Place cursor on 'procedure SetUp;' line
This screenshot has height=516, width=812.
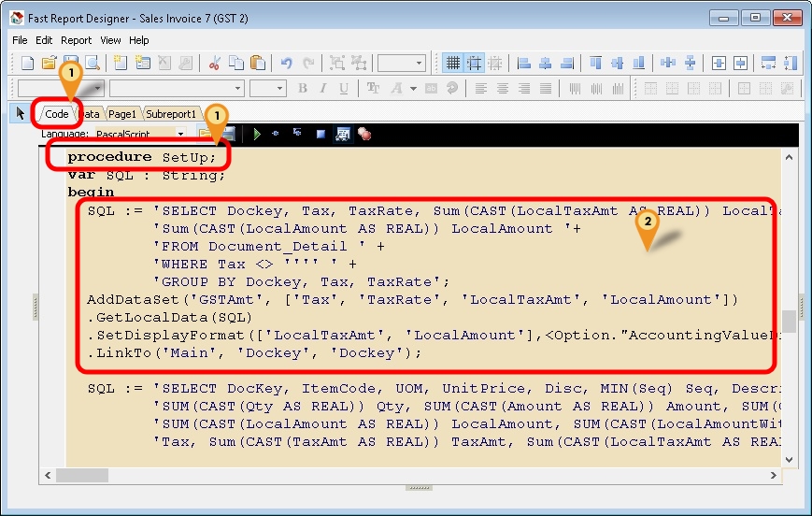[x=141, y=157]
